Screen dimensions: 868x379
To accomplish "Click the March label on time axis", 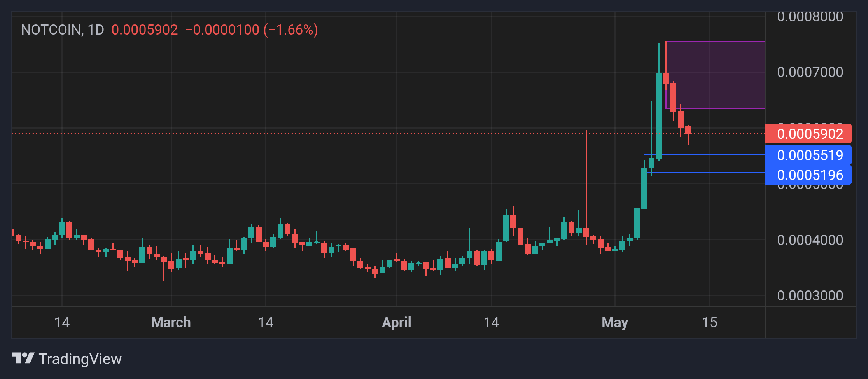I will (x=171, y=322).
